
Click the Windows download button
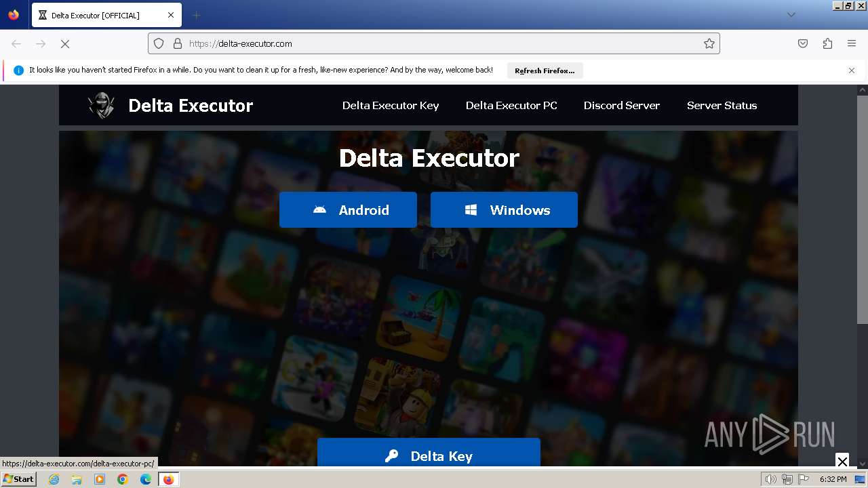[x=504, y=210]
